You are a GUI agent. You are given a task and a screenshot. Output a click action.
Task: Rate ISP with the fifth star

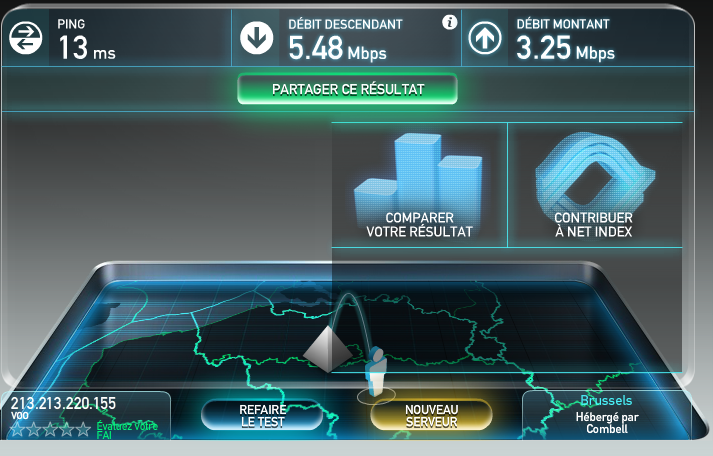pos(83,429)
